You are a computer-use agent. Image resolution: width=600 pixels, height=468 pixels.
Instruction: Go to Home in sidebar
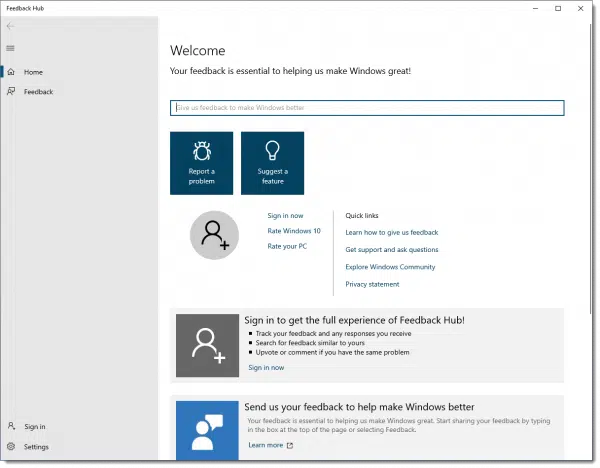pyautogui.click(x=33, y=72)
